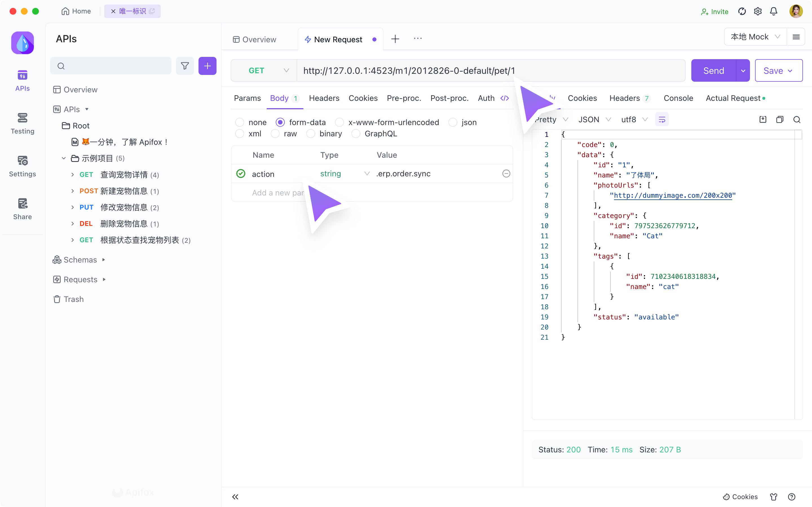Toggle word wrap in response viewer

pyautogui.click(x=662, y=120)
